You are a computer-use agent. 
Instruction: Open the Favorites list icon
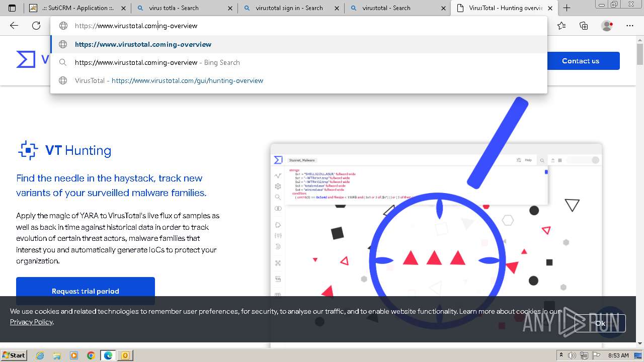pos(561,26)
